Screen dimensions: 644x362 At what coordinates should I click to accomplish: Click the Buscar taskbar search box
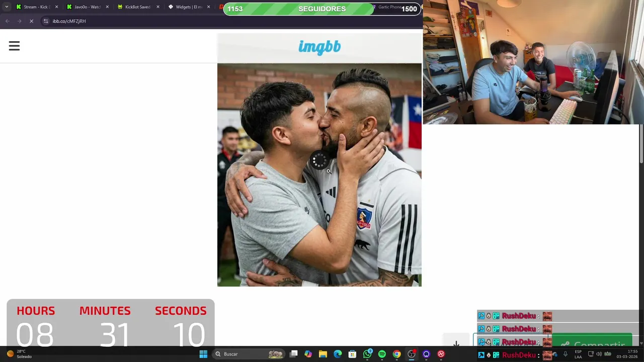[x=249, y=354]
